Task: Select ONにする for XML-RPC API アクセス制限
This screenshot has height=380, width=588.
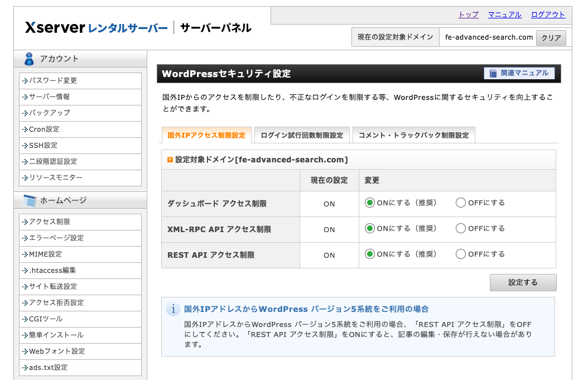Action: pos(370,228)
